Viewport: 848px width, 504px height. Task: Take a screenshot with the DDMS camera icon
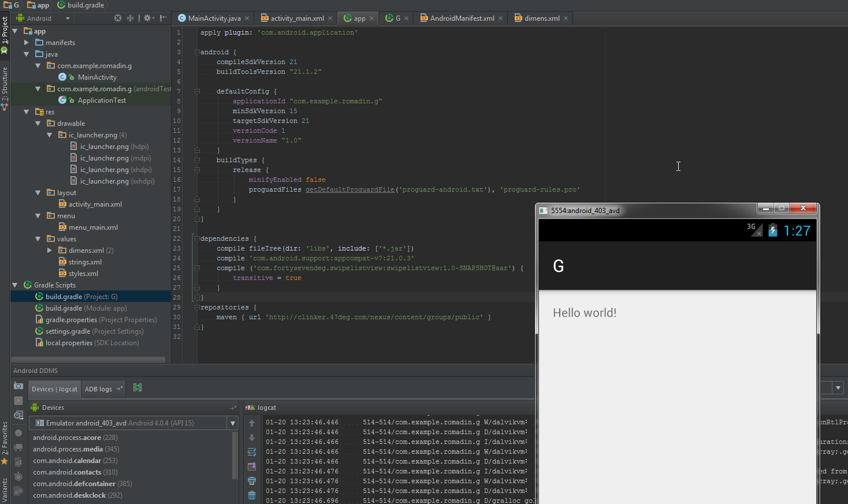[x=18, y=386]
